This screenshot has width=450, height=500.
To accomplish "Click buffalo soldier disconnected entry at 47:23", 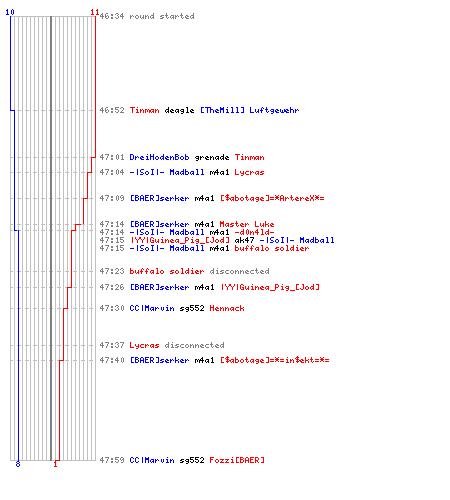I will pyautogui.click(x=199, y=271).
